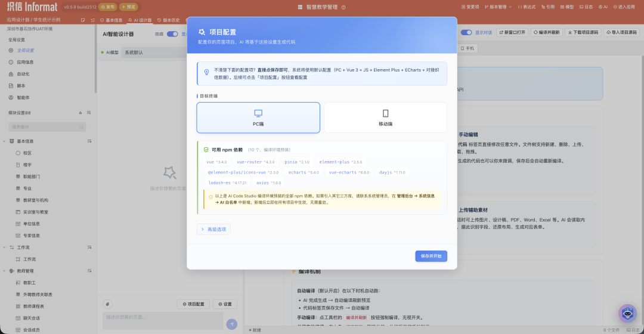Click the 预览 preview button
The width and height of the screenshot is (644, 334).
(x=129, y=7)
